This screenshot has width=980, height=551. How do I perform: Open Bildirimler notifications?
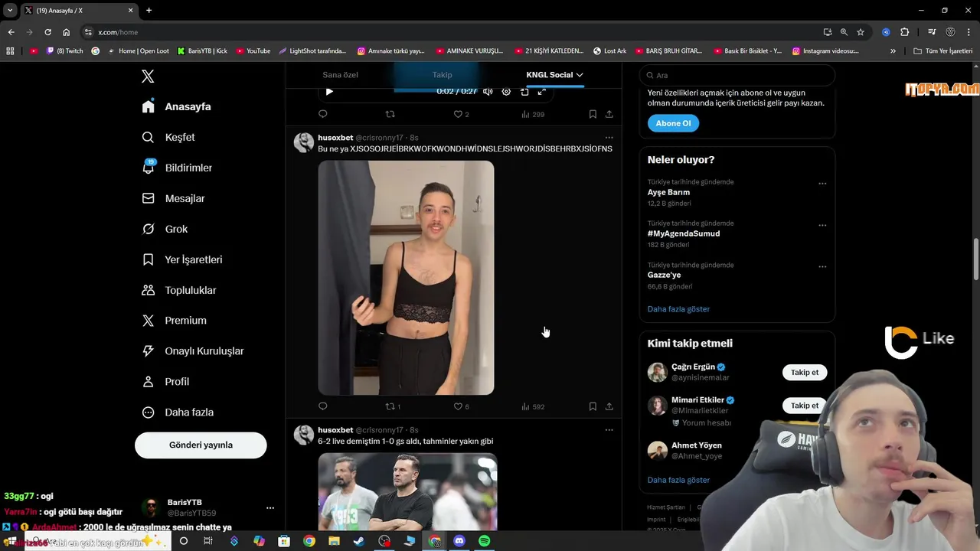[x=178, y=168]
